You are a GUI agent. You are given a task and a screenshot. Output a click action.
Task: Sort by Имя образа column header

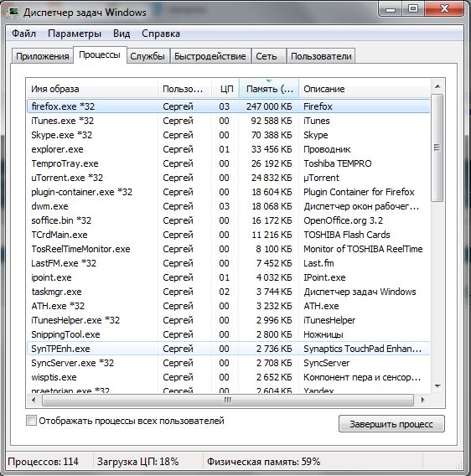click(x=93, y=89)
